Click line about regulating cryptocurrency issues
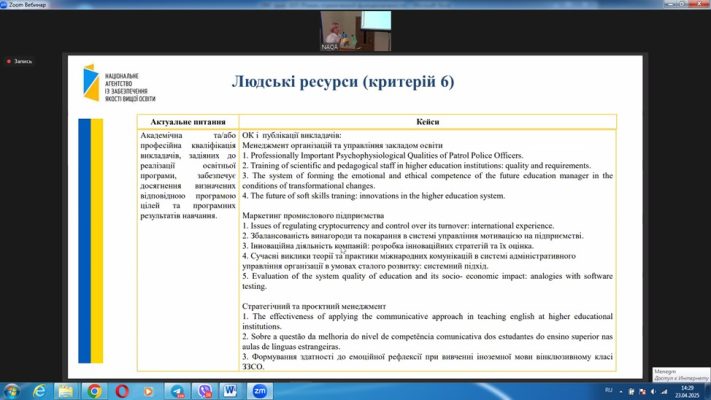Viewport: 711px width, 400px height. coord(398,225)
